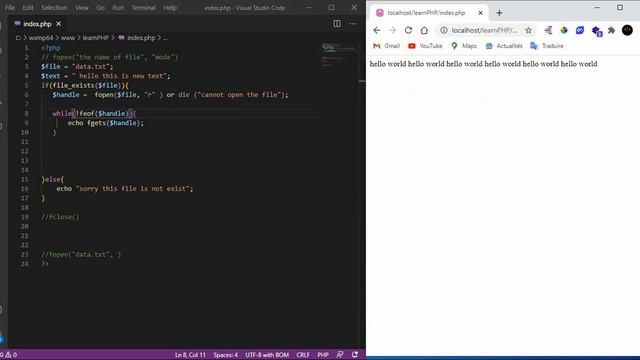Screen dimensions: 640x360
Task: Click the //fclose() comment line
Action: click(x=60, y=217)
